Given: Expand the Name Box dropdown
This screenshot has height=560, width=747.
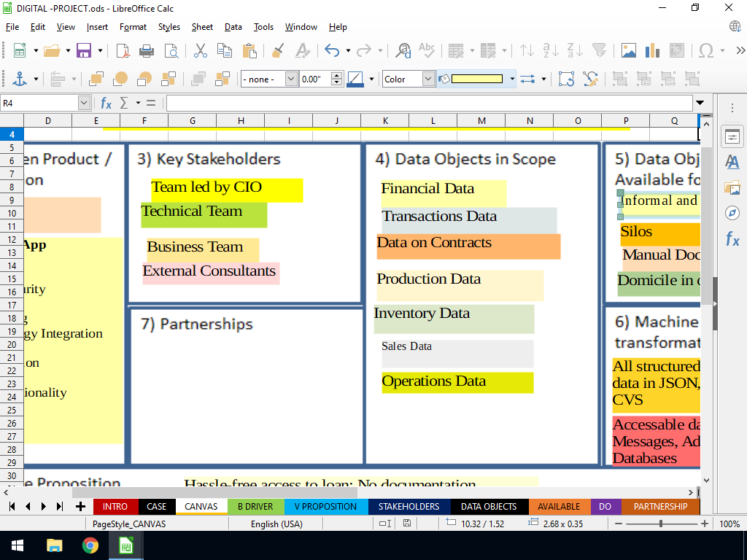Looking at the screenshot, I should point(84,103).
